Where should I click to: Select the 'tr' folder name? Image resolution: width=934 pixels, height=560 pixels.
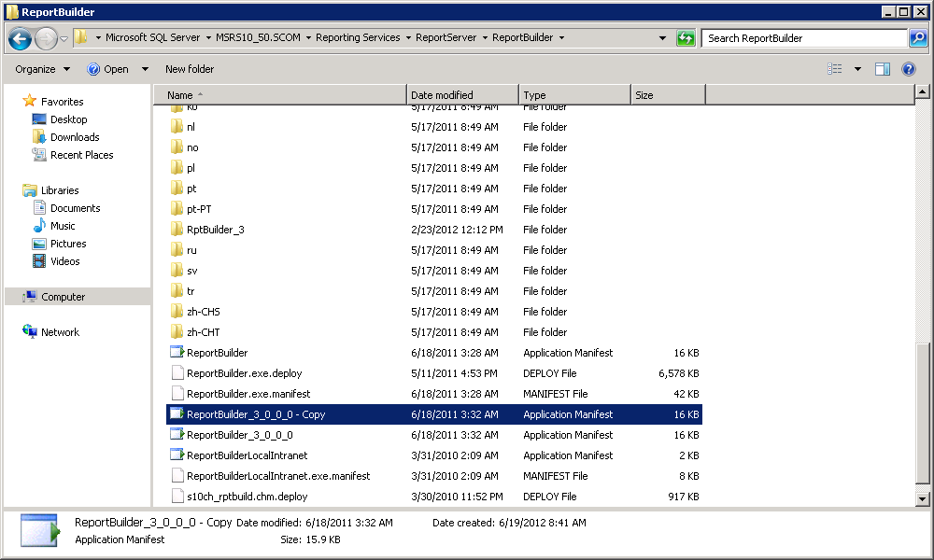click(191, 291)
